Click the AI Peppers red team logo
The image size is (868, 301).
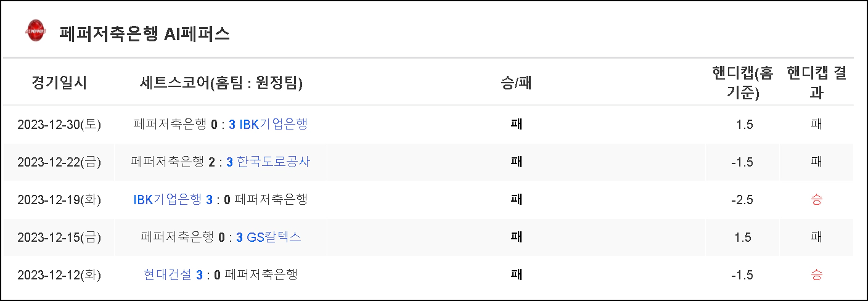35,31
